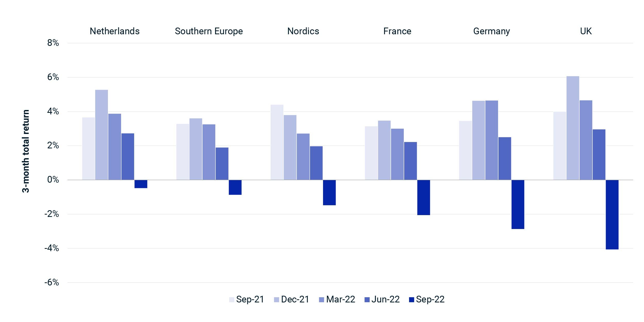Image resolution: width=644 pixels, height=322 pixels.
Task: Select the Germany category label
Action: (x=492, y=31)
